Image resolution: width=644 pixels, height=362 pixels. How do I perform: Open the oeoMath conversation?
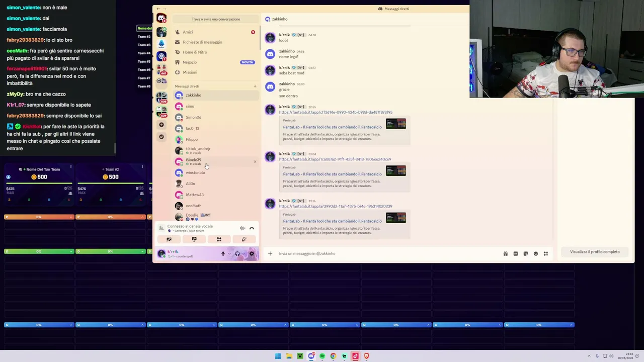tap(215, 206)
